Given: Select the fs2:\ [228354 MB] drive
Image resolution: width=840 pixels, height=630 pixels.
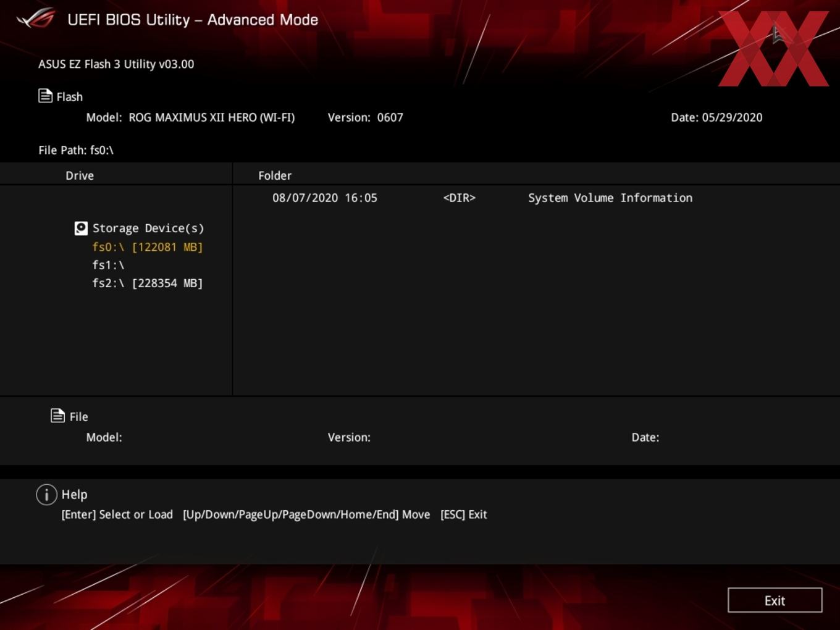Looking at the screenshot, I should tap(148, 283).
